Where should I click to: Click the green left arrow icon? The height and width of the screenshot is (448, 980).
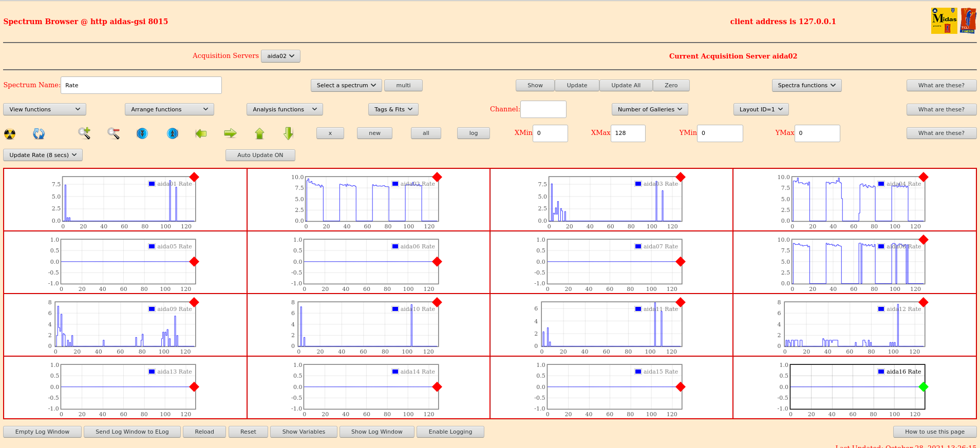201,133
